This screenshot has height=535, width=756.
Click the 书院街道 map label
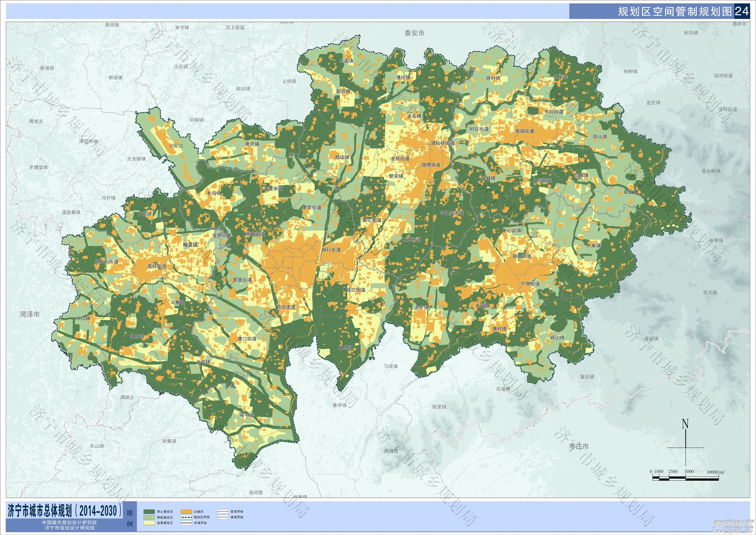554,112
